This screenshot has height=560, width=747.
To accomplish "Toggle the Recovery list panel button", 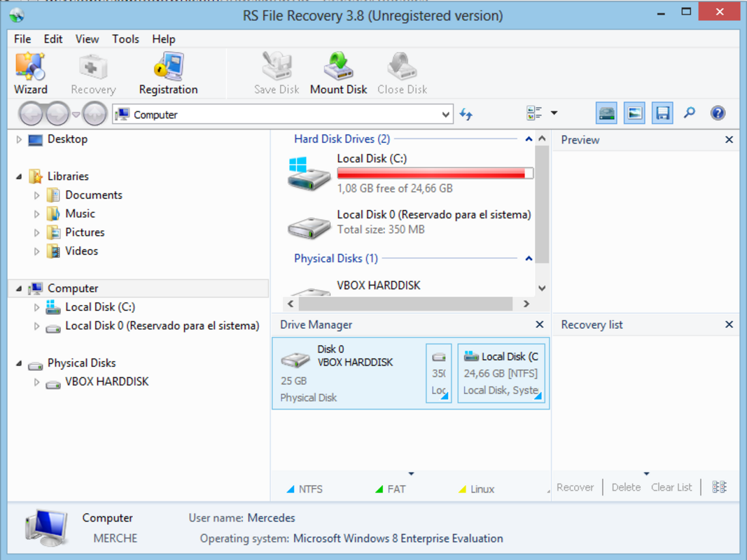I will click(662, 113).
